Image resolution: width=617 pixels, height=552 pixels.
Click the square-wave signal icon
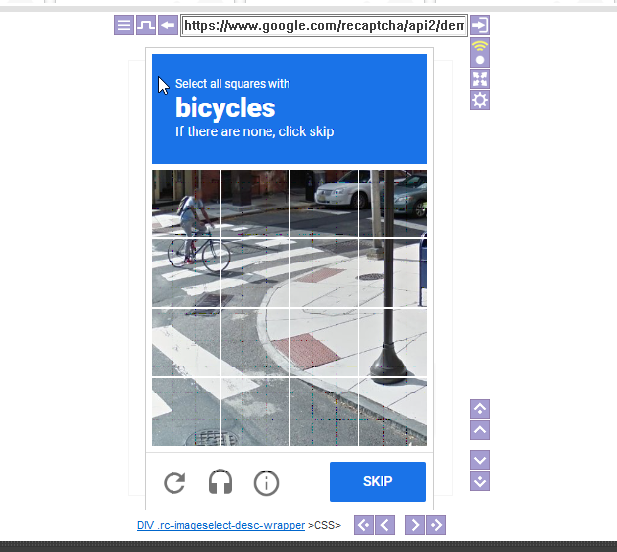pos(146,25)
